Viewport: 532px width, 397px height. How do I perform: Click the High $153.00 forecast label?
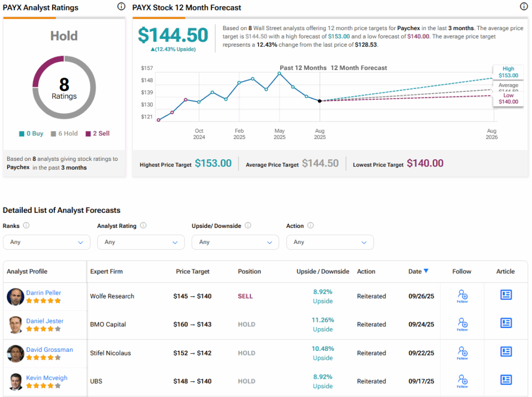508,72
